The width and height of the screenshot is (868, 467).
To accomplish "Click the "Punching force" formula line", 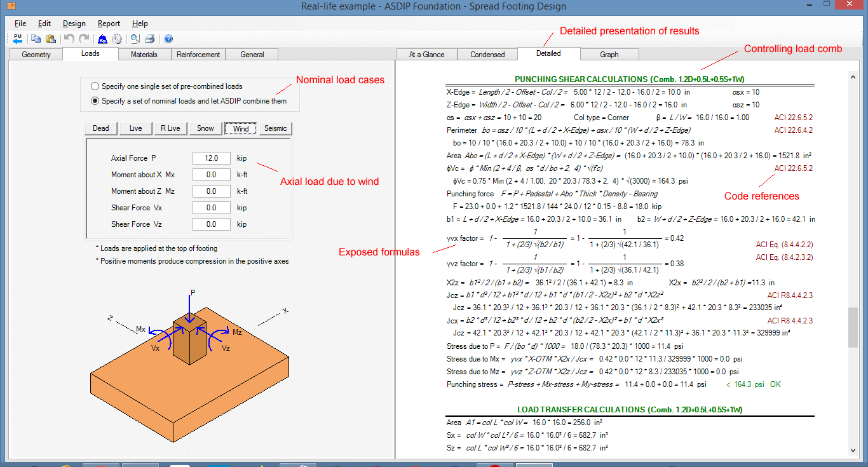I will [552, 194].
